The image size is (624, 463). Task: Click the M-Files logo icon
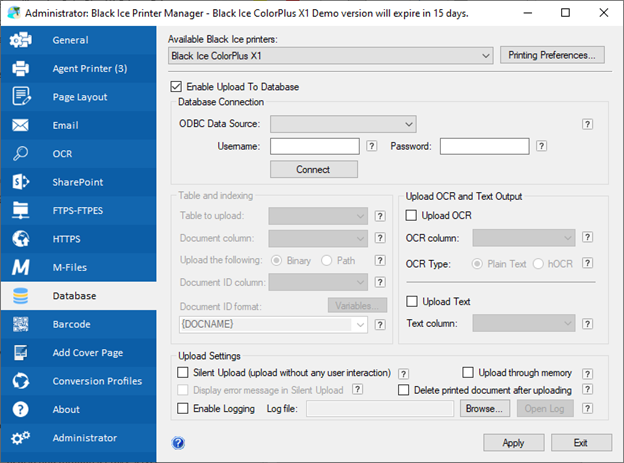coord(20,267)
